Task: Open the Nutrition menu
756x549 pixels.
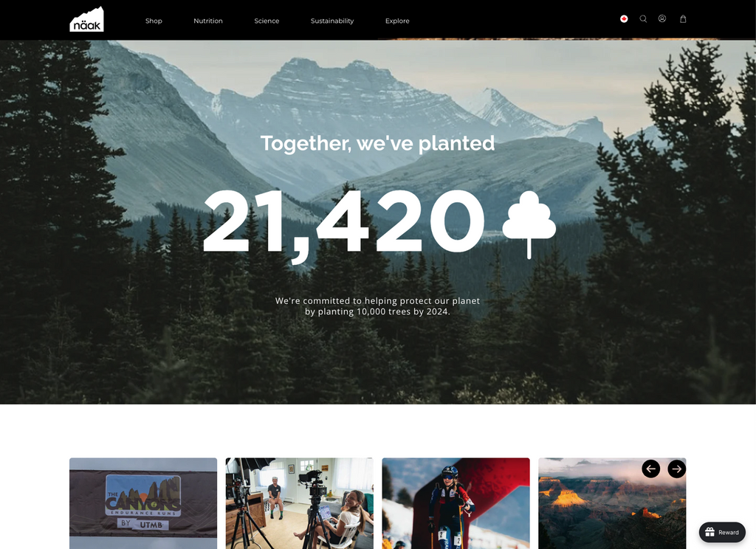Action: point(208,21)
